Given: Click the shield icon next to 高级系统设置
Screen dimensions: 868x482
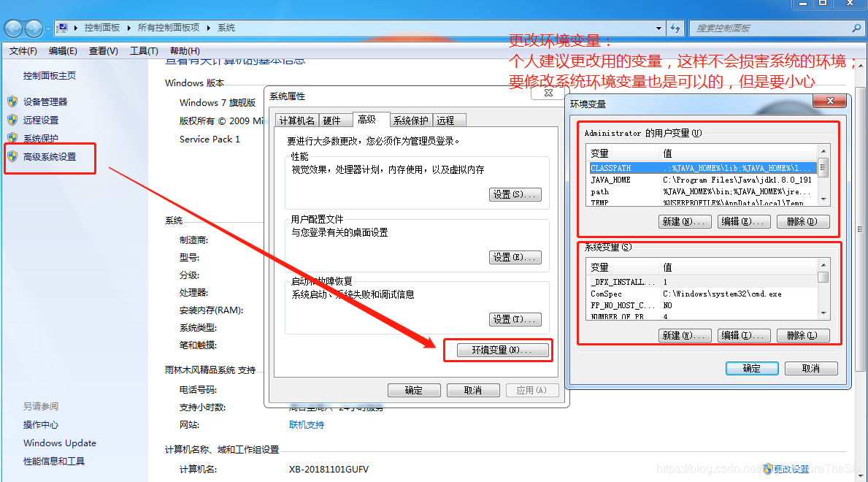Looking at the screenshot, I should click(x=12, y=156).
